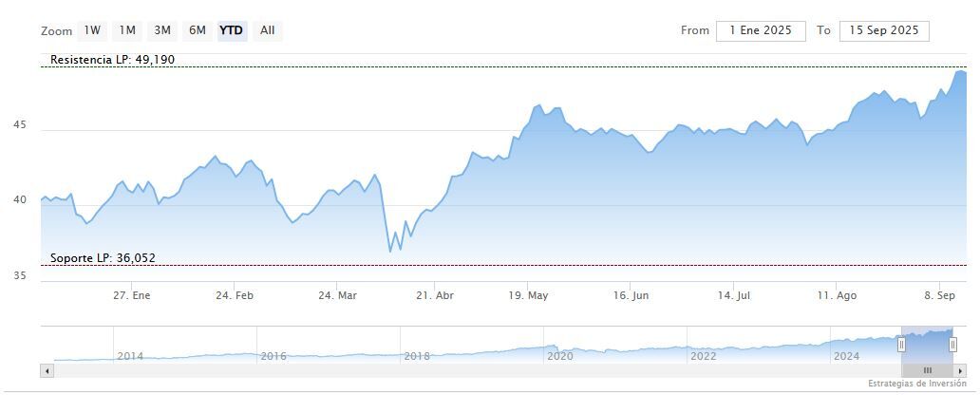Click the navigator scrollbar thumb grip

[x=928, y=370]
